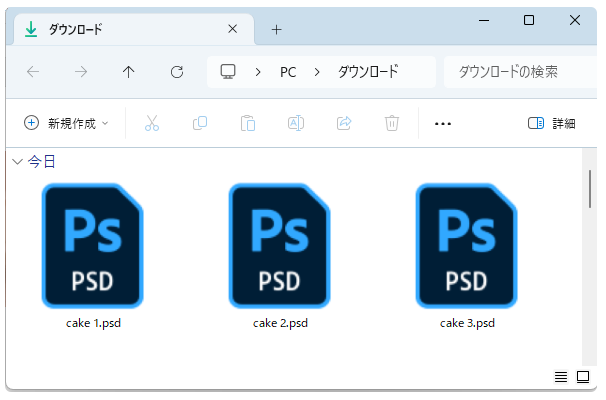Click the Paste clipboard icon
This screenshot has height=400, width=606.
point(248,123)
